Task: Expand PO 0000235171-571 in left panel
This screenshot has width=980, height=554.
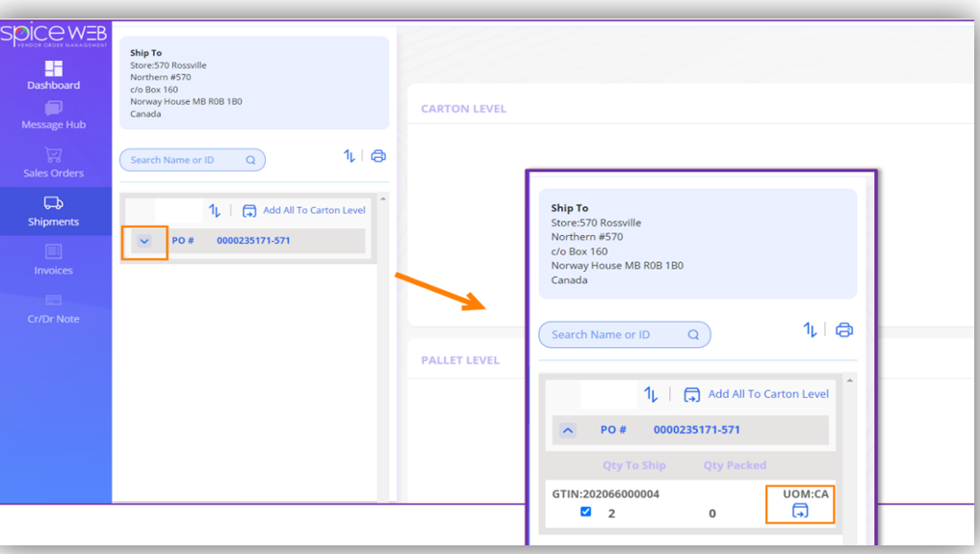Action: 144,241
